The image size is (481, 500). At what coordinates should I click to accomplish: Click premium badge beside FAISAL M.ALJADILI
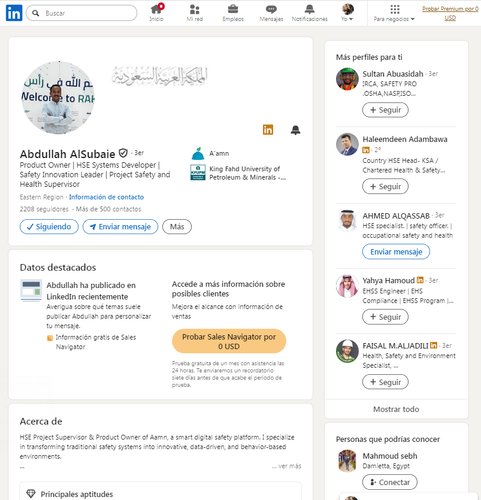[x=433, y=345]
